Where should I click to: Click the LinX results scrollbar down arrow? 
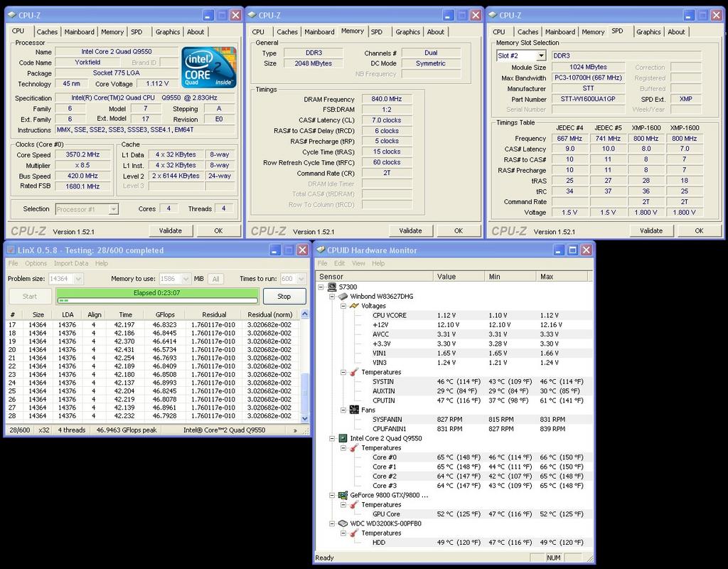point(304,418)
